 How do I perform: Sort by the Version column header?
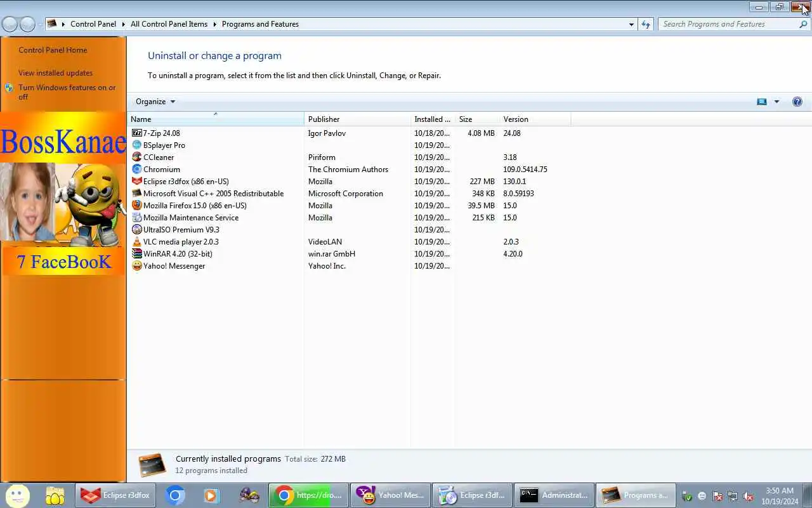[x=535, y=119]
